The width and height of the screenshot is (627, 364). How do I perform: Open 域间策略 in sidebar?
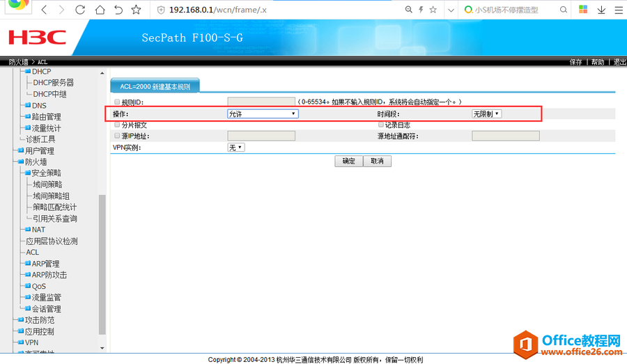(x=47, y=184)
